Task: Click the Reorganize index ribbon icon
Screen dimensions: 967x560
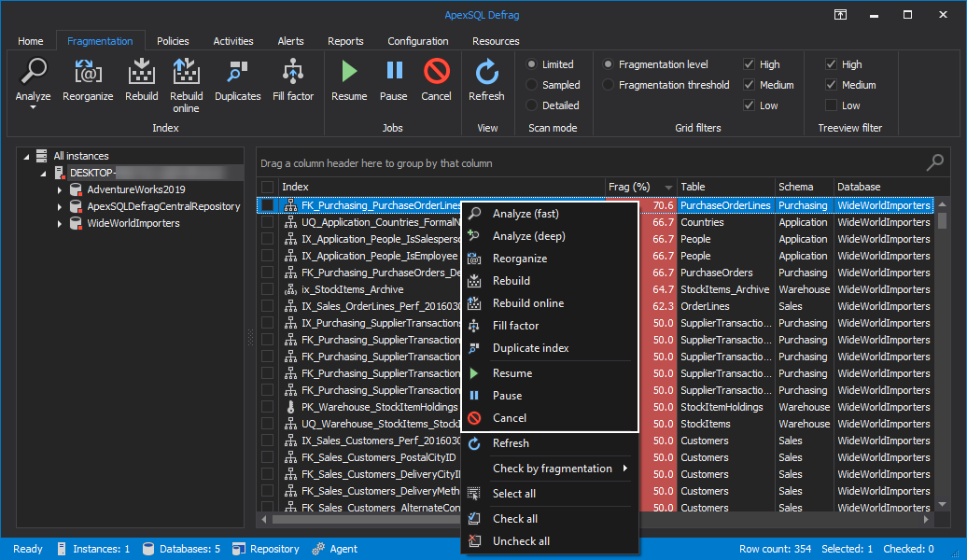Action: [x=88, y=72]
